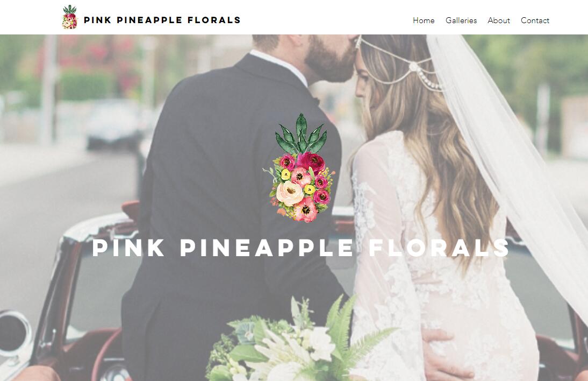Select the big white hero heading text

[301, 248]
